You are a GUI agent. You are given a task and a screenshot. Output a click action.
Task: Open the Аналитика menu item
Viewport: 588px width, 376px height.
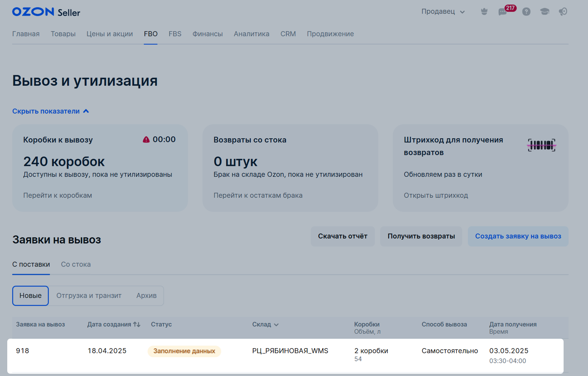[x=252, y=34]
